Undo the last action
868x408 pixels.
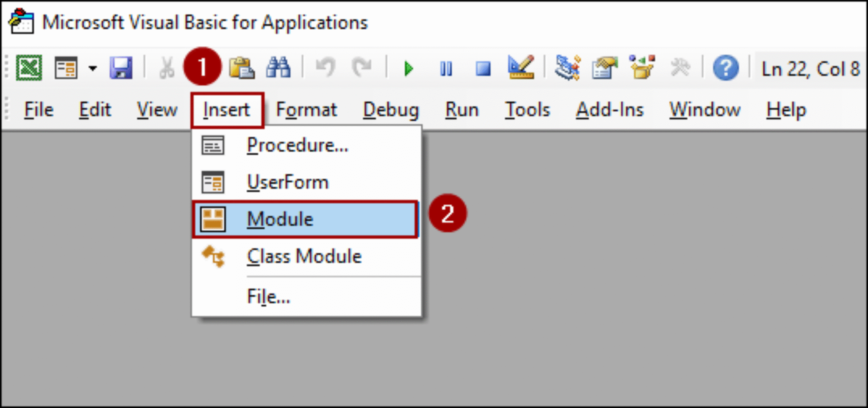(x=326, y=69)
